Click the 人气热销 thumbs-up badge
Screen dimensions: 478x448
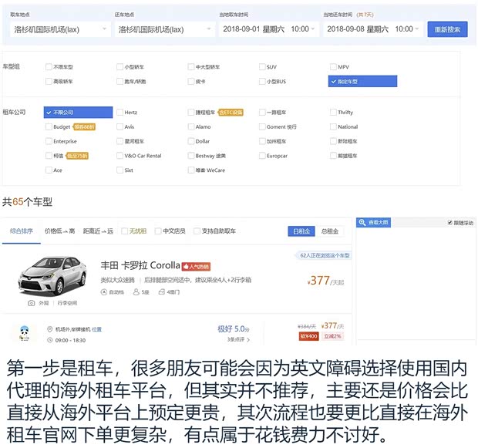(196, 267)
